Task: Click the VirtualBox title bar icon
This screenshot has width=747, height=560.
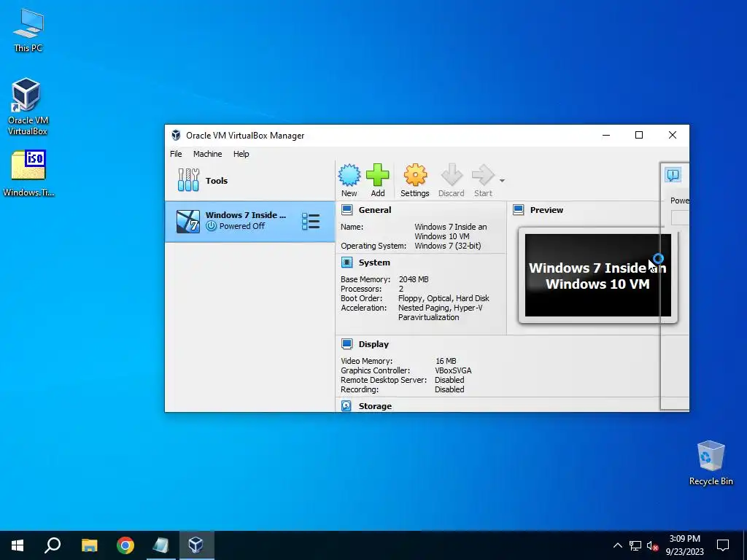Action: 176,135
